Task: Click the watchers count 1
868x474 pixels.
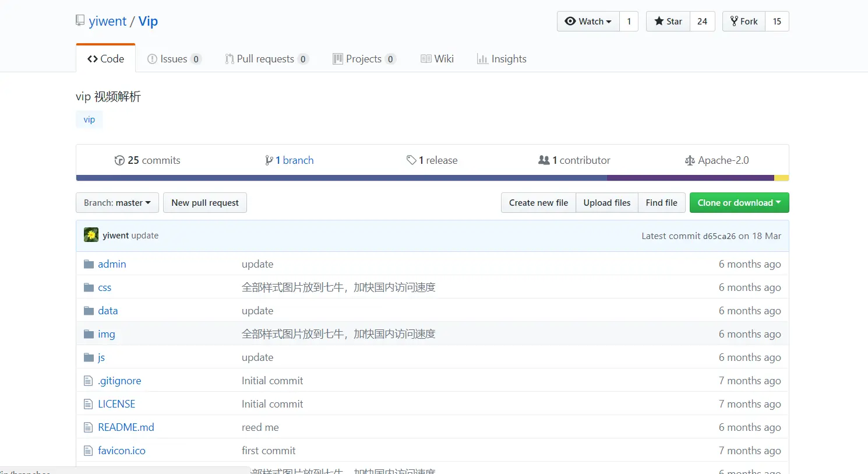Action: [x=629, y=22]
